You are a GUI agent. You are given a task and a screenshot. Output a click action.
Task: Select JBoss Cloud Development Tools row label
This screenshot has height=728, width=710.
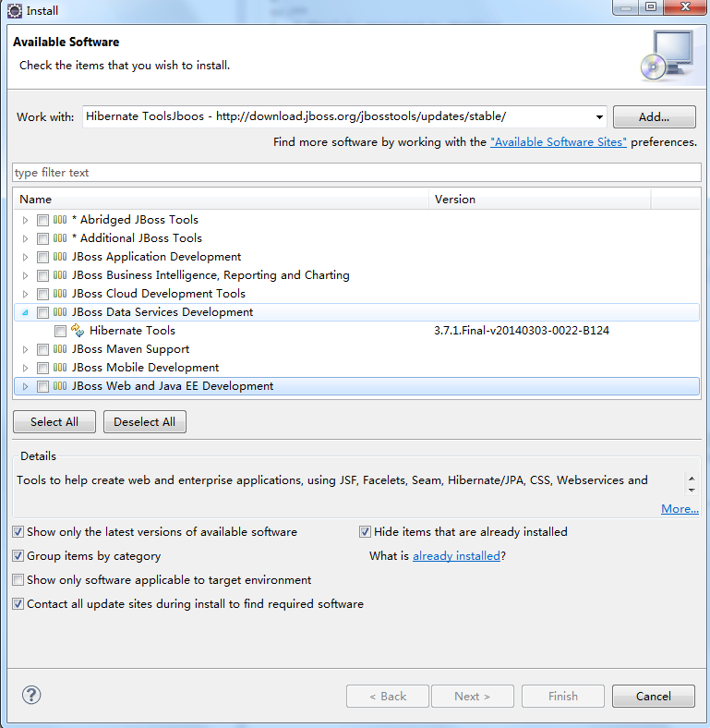click(x=158, y=294)
